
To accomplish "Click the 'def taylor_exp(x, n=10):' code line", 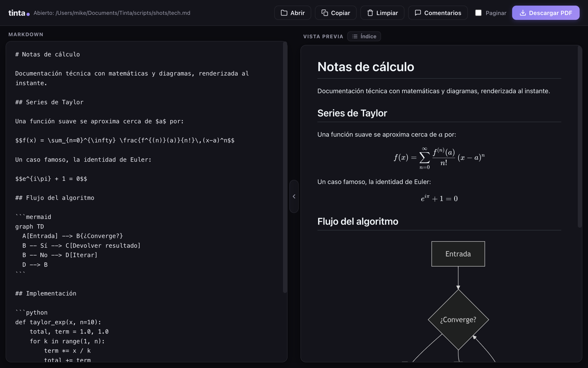I will [58, 322].
